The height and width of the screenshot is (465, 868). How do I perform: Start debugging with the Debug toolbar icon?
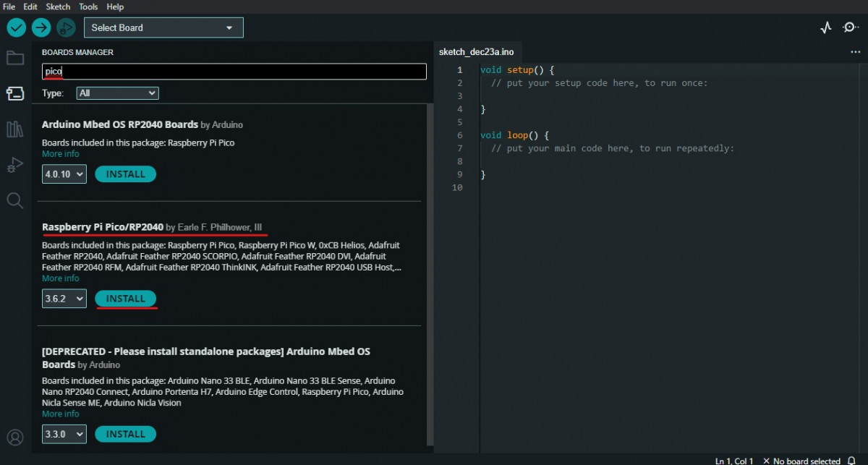66,27
